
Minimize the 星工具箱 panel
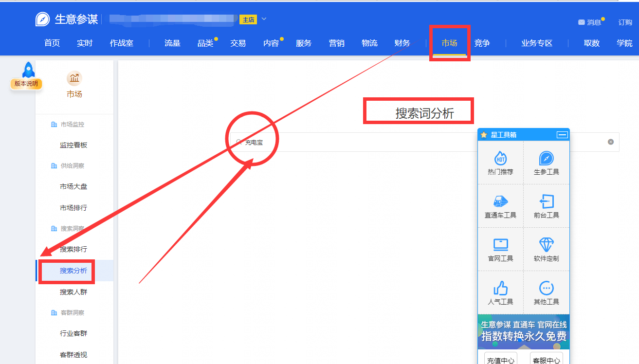pyautogui.click(x=562, y=135)
